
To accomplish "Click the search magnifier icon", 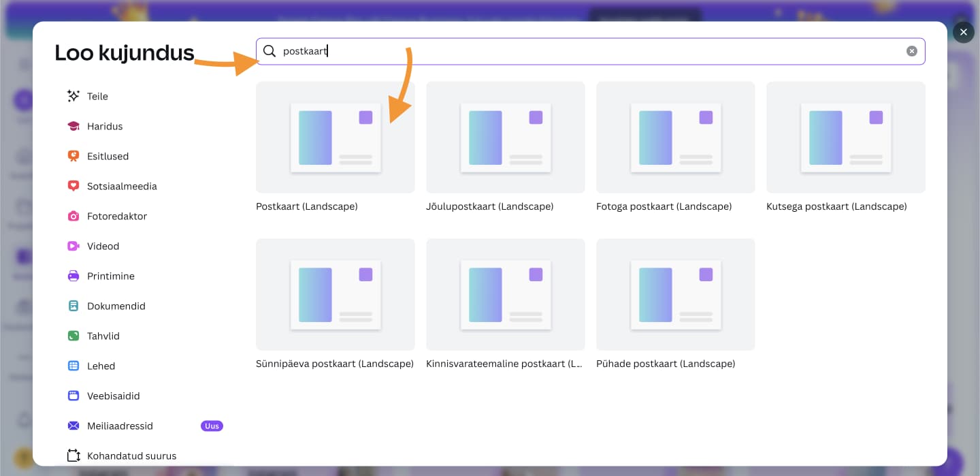I will (269, 51).
